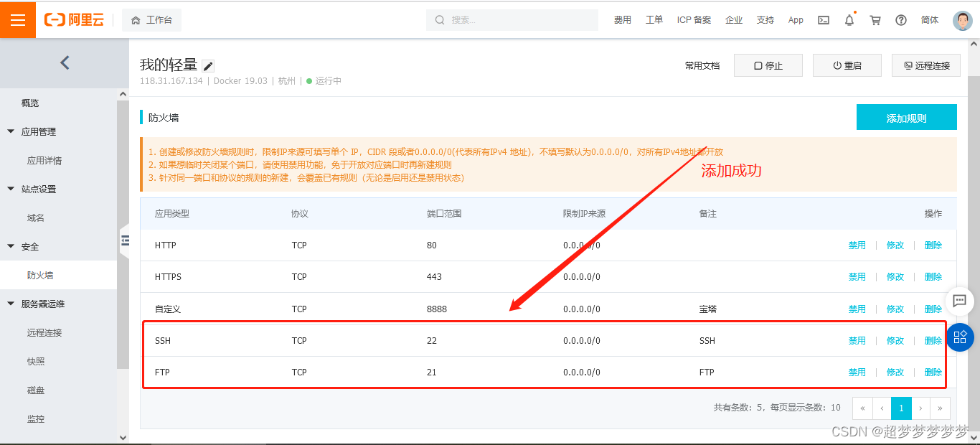The height and width of the screenshot is (445, 980).
Task: Modify the 自定义 8888 rule
Action: [895, 309]
